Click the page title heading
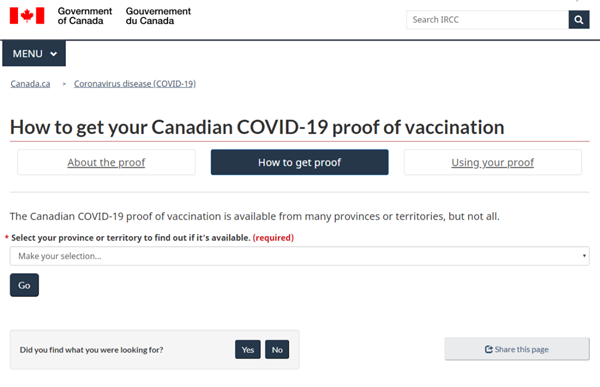Screen dimensions: 600x387 tap(257, 127)
